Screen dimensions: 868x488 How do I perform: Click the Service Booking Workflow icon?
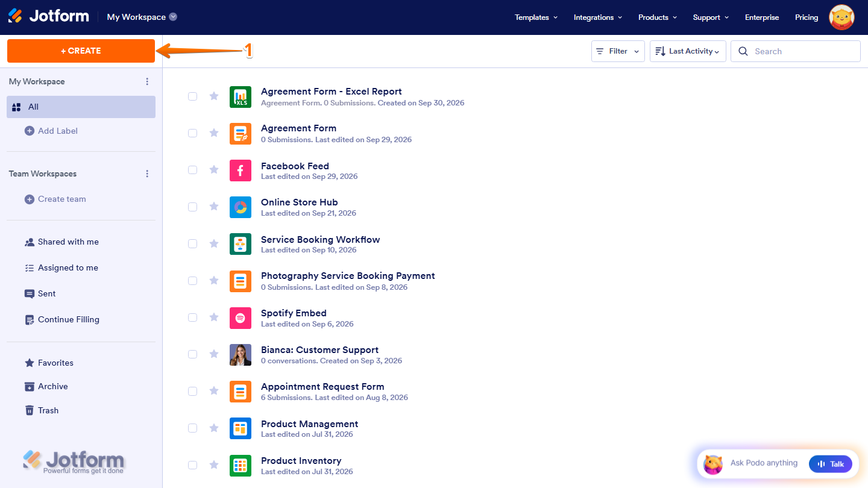pyautogui.click(x=241, y=244)
